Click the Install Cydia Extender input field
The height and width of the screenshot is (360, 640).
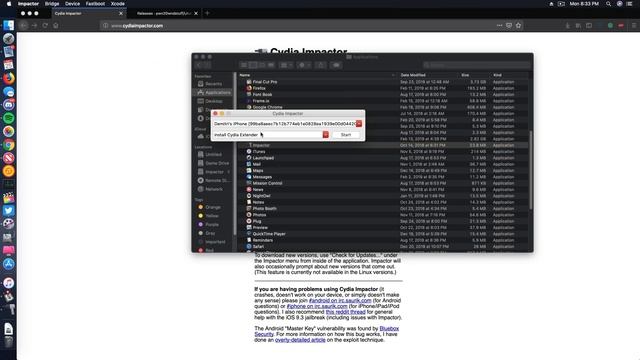click(268, 135)
